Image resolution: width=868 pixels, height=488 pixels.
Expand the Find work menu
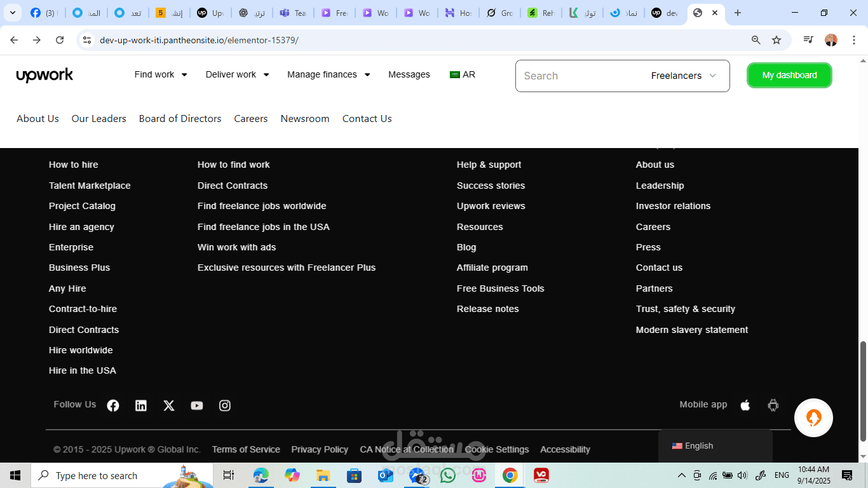tap(161, 74)
